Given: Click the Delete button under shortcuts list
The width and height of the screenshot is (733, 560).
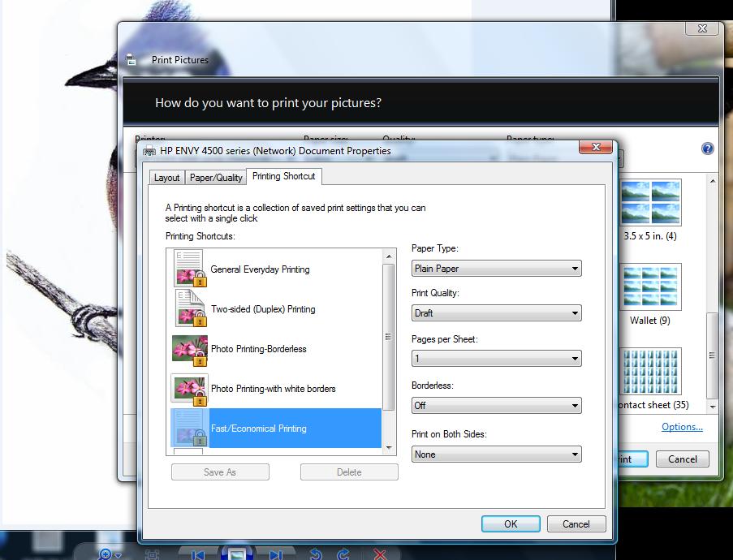Looking at the screenshot, I should click(349, 472).
